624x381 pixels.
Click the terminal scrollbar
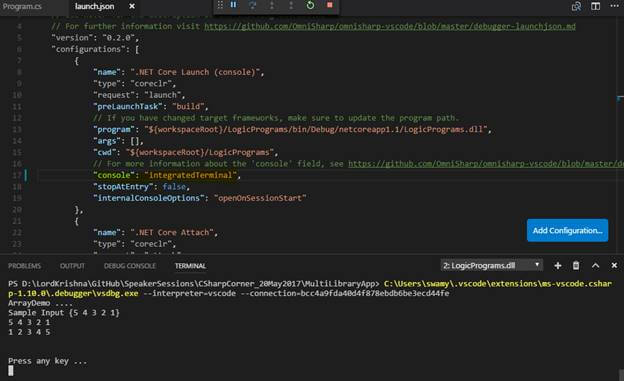621,374
